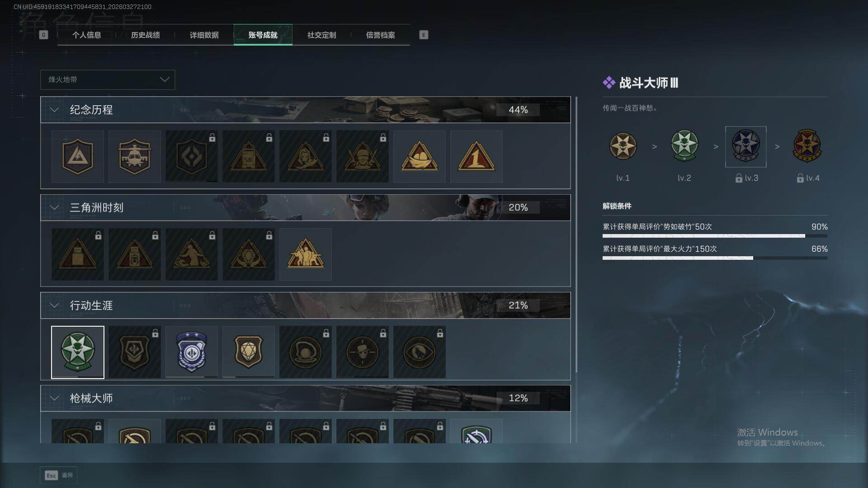Viewport: 868px width, 488px height.
Task: Click the 势如破竹 progress bar
Action: tap(715, 236)
